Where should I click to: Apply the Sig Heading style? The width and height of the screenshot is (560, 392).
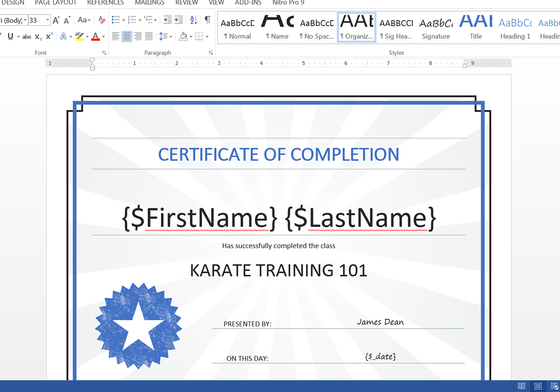(x=396, y=28)
